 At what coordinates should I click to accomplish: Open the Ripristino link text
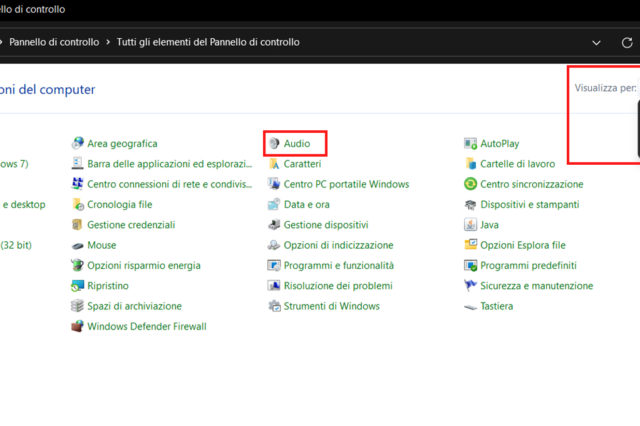click(x=108, y=286)
